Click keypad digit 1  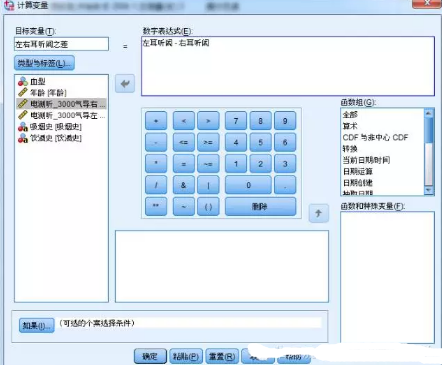(x=236, y=164)
